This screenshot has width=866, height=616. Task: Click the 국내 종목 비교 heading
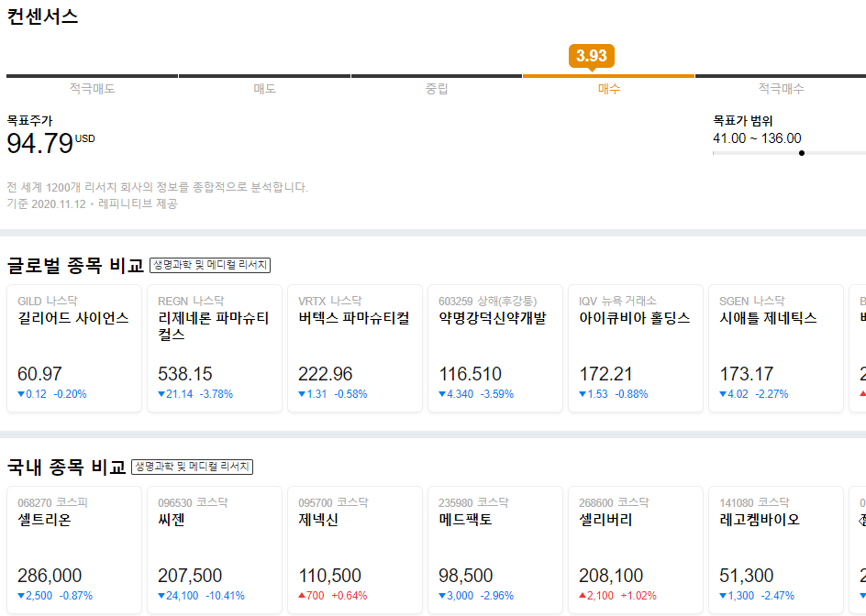tap(66, 467)
